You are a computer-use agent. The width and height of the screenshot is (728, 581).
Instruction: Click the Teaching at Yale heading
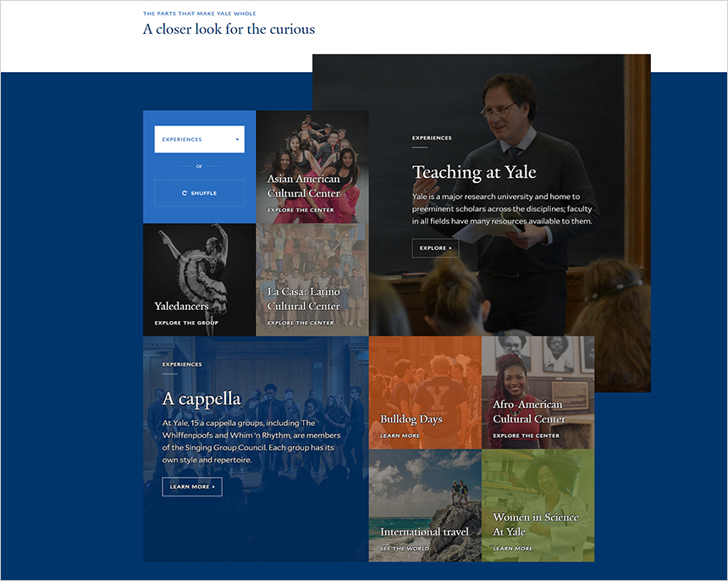pyautogui.click(x=474, y=172)
